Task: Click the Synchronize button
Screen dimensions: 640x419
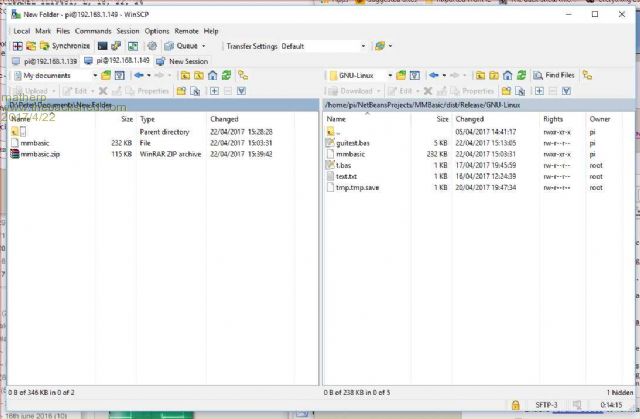Action: click(65, 46)
